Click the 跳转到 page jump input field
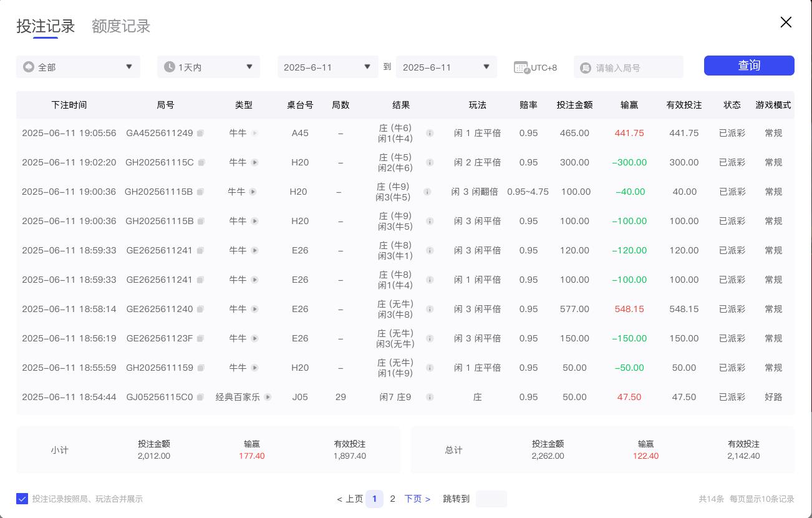This screenshot has height=518, width=812. (491, 499)
